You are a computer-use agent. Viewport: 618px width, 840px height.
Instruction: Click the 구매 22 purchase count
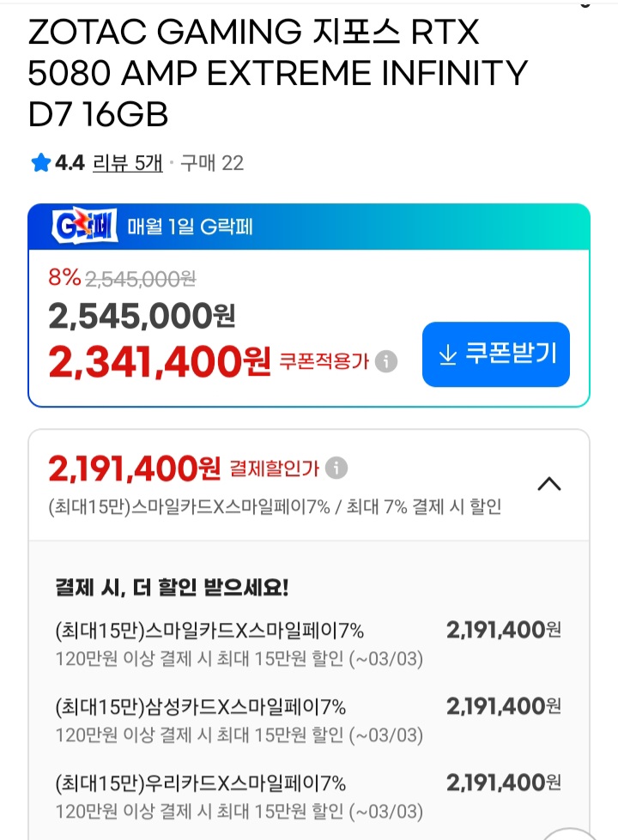211,163
